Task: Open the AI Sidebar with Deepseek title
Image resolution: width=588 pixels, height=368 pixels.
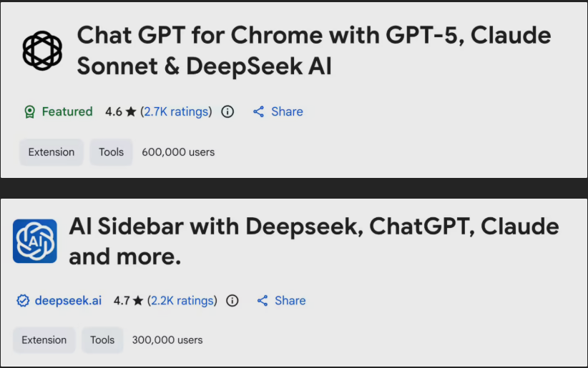Action: (313, 240)
